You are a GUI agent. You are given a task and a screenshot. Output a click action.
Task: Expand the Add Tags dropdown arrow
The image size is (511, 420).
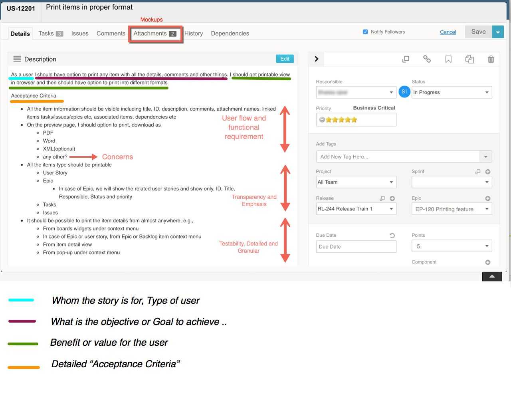click(486, 157)
